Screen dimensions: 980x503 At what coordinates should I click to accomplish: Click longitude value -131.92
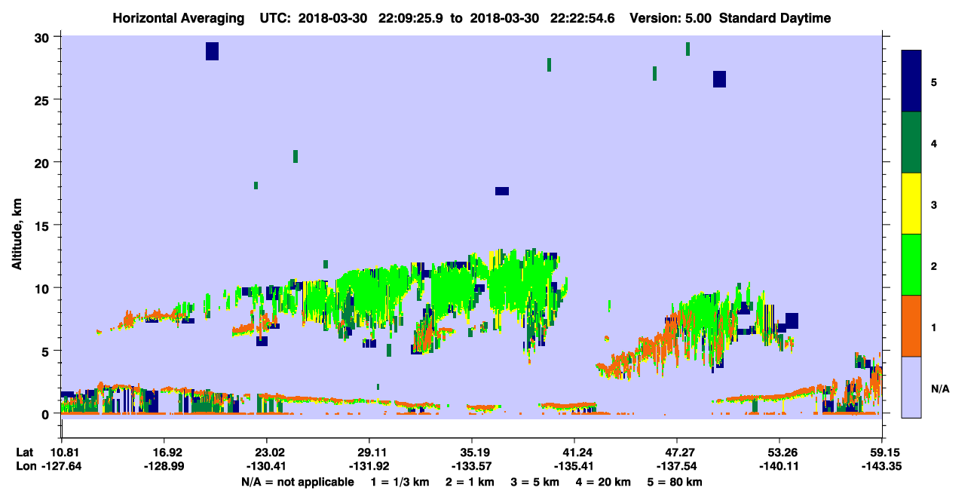click(369, 467)
